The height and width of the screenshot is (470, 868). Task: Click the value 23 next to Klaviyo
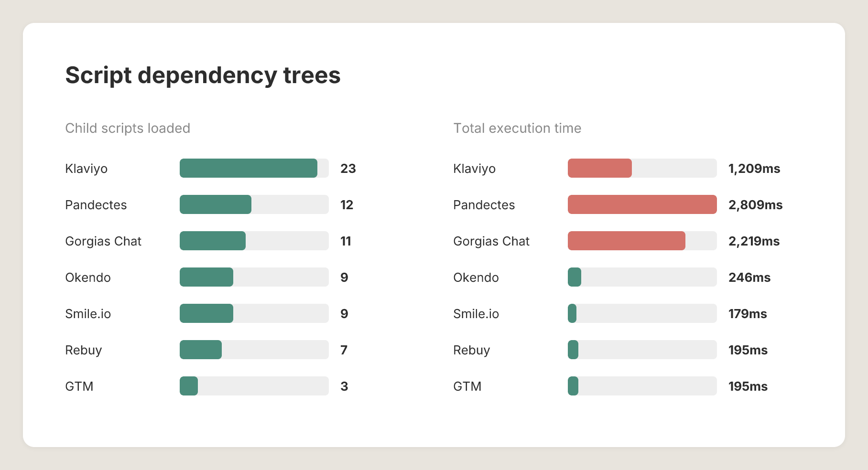(x=347, y=168)
